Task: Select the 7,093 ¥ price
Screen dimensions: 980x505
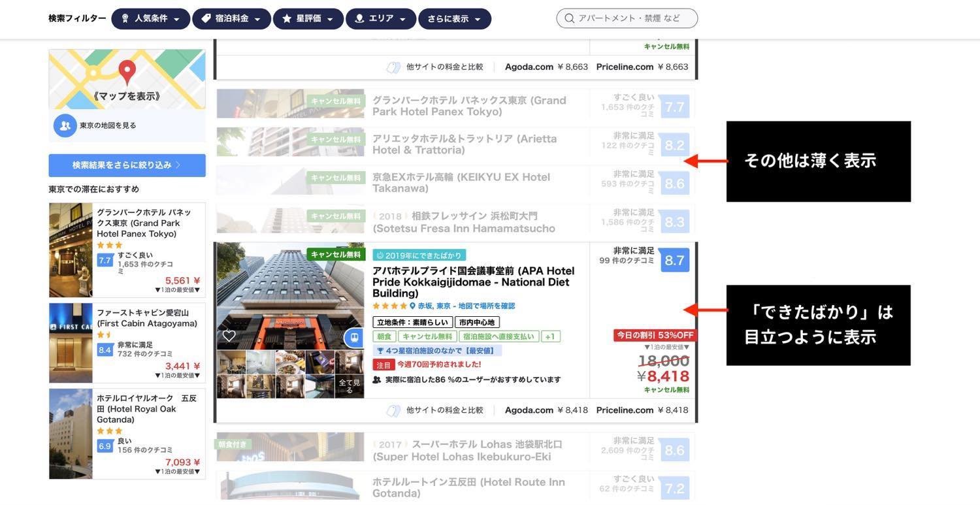Action: 183,462
